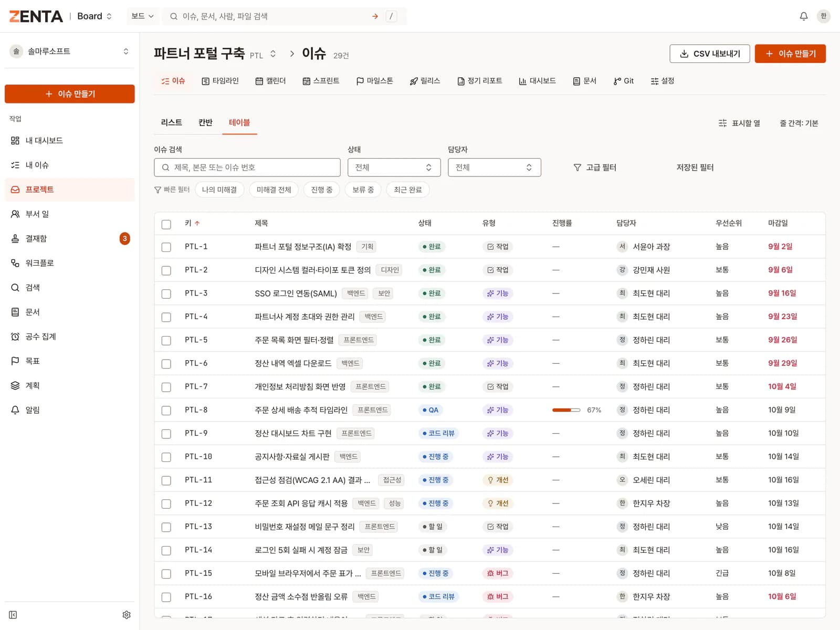Select 프로젝트 in sidebar
The image size is (840, 630).
pos(70,190)
